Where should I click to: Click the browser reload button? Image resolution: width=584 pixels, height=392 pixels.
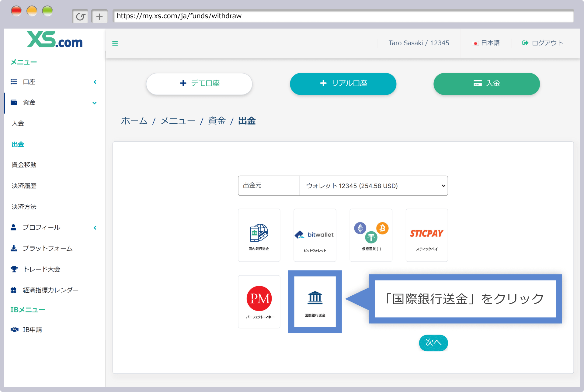[x=80, y=16]
